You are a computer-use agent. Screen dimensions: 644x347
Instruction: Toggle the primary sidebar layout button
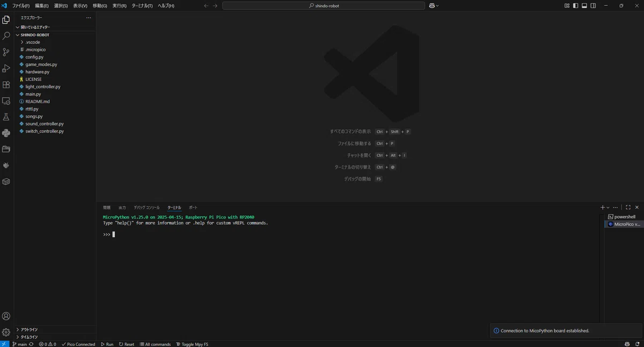tap(576, 6)
